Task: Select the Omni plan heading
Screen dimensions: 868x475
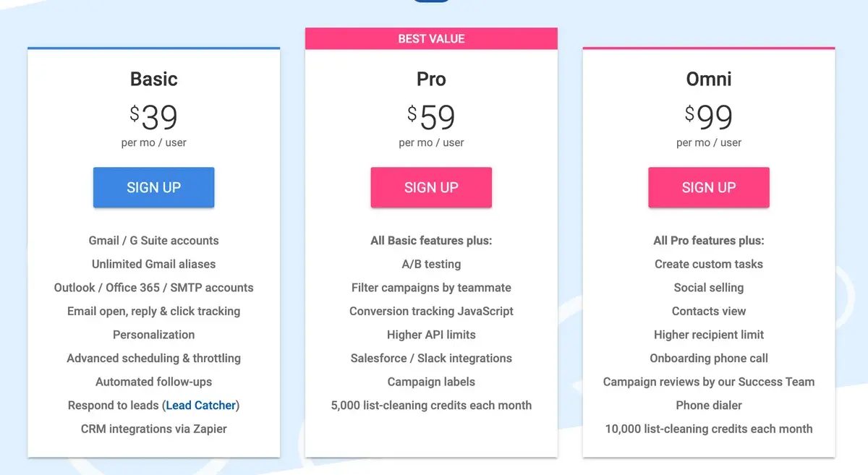Action: pyautogui.click(x=708, y=79)
